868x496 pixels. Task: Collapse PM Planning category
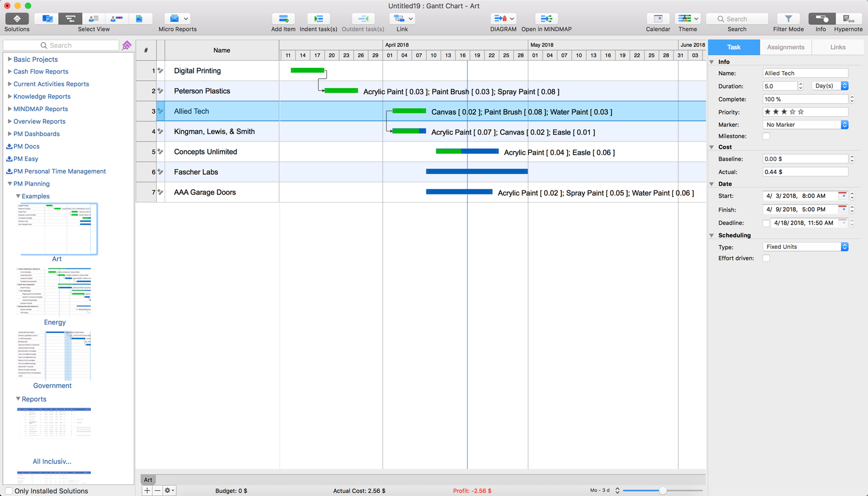(9, 183)
